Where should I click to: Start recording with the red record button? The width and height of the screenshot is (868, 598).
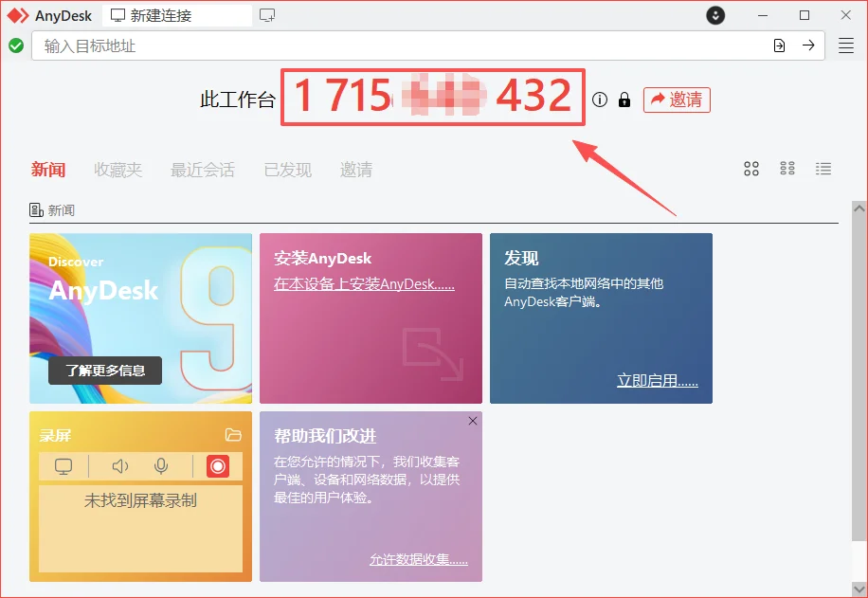coord(218,466)
